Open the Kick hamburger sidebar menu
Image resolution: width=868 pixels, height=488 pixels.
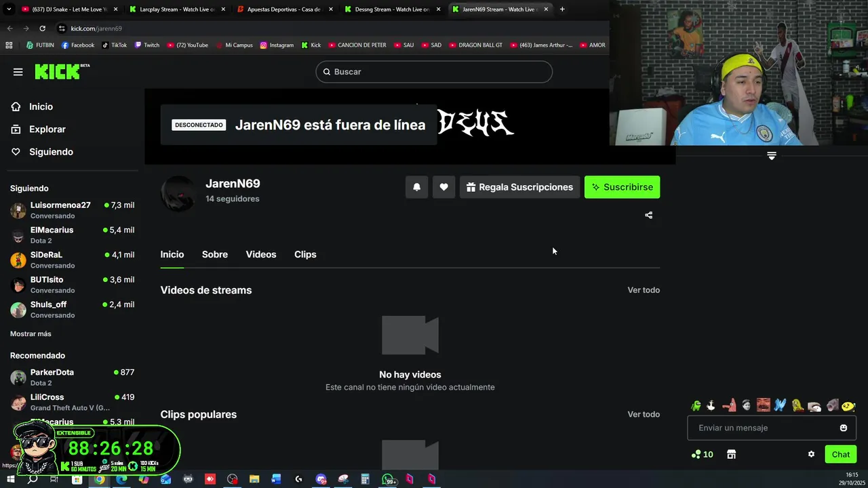(x=18, y=72)
